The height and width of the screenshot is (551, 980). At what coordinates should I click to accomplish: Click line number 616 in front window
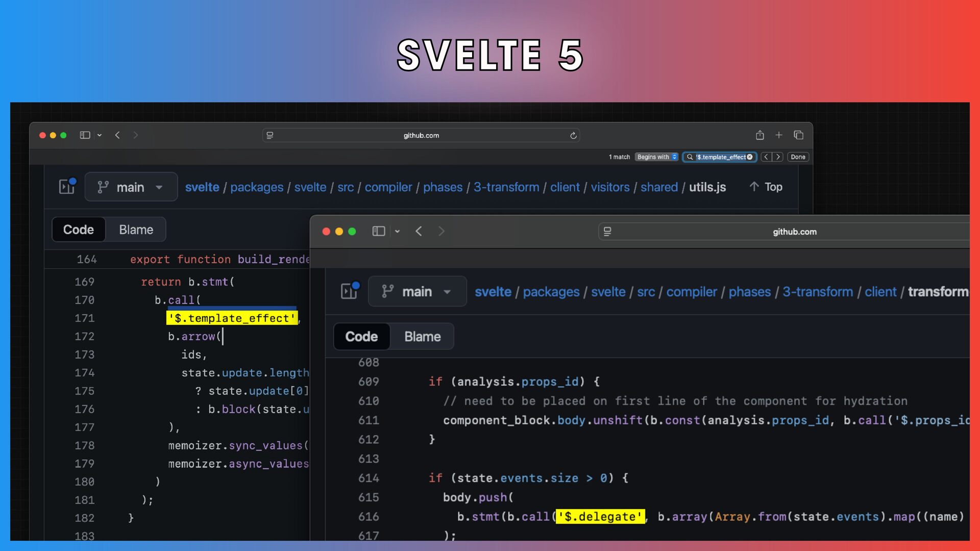[369, 517]
